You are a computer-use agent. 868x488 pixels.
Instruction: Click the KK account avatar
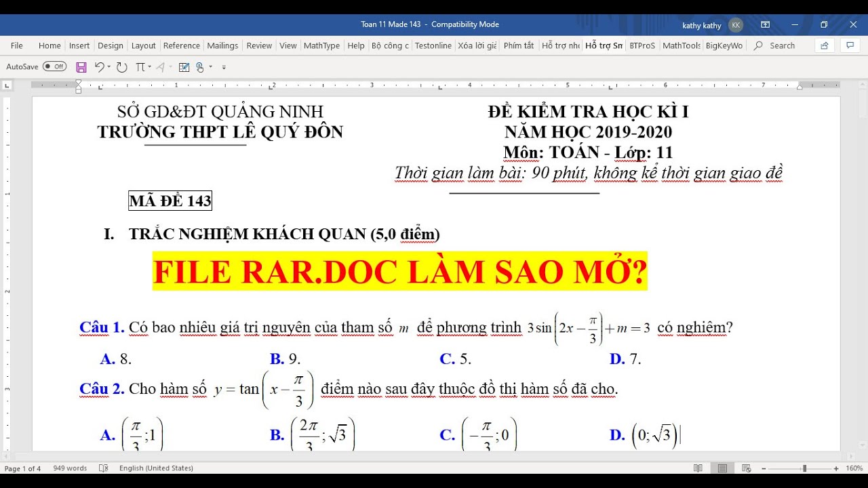[x=736, y=25]
